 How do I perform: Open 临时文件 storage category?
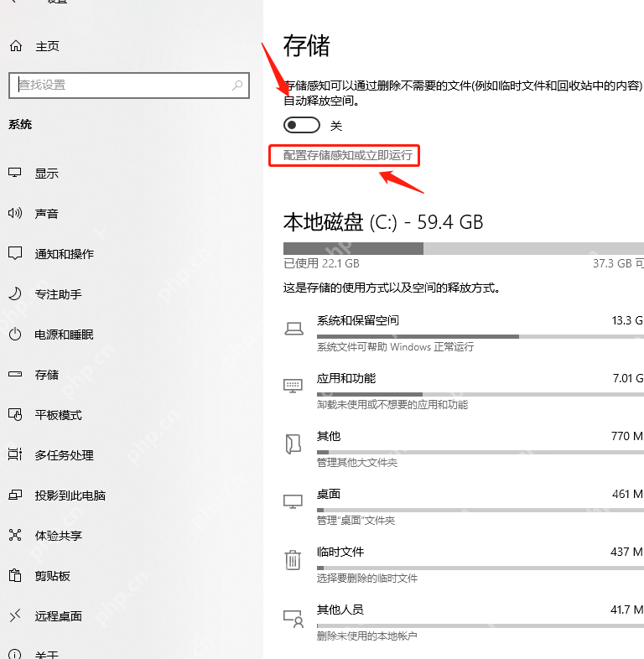pyautogui.click(x=464, y=565)
